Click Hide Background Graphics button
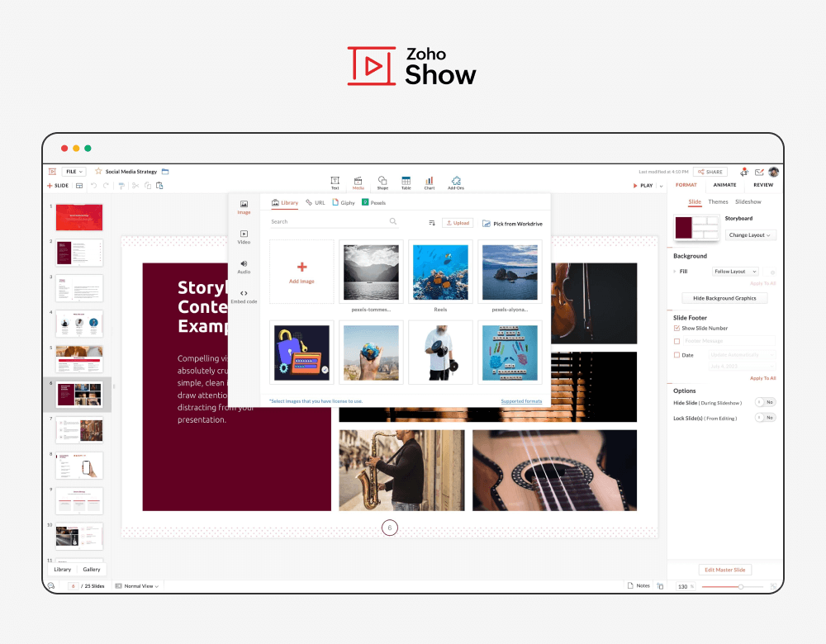Image resolution: width=826 pixels, height=644 pixels. [x=724, y=298]
